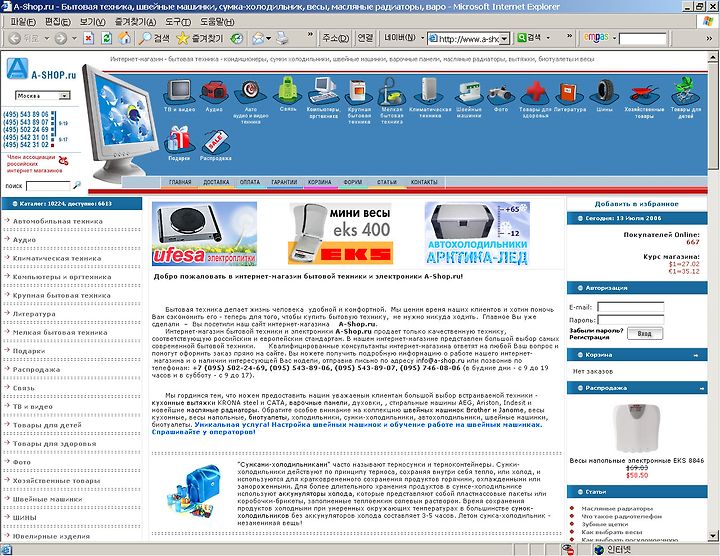Open the Sale tag Распродажа icon
The image size is (720, 556).
tap(215, 141)
